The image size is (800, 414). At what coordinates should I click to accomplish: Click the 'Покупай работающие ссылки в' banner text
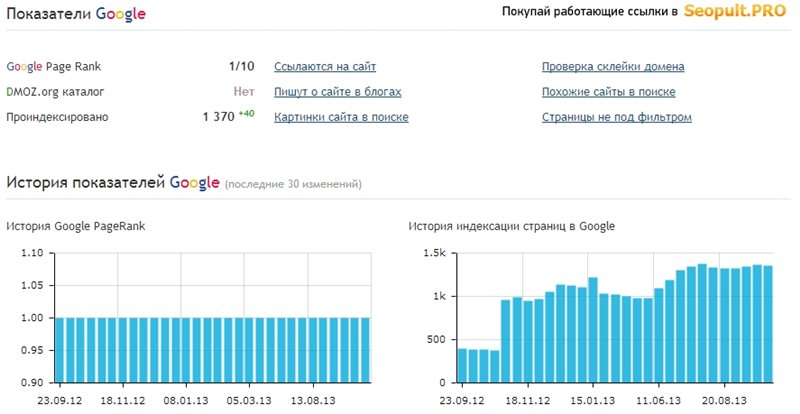pos(590,11)
